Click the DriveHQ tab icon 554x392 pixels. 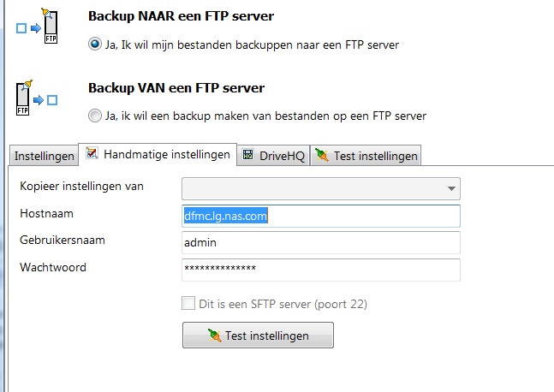pos(248,156)
